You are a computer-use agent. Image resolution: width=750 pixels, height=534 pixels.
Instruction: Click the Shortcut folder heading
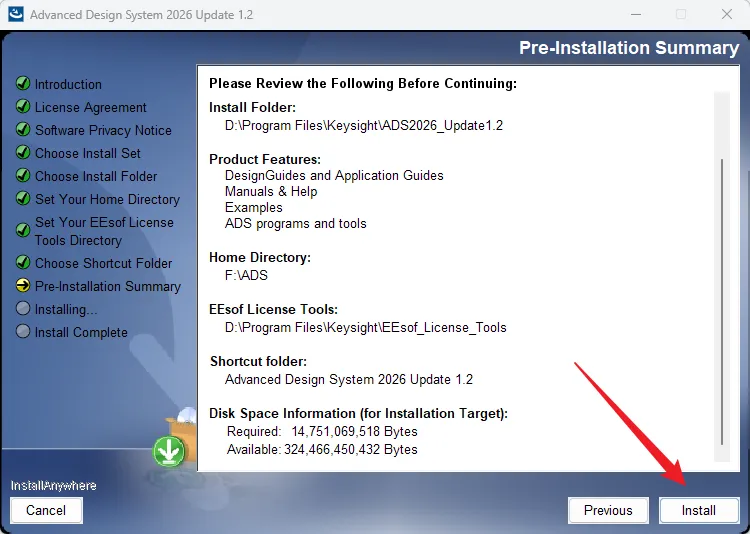pyautogui.click(x=259, y=361)
